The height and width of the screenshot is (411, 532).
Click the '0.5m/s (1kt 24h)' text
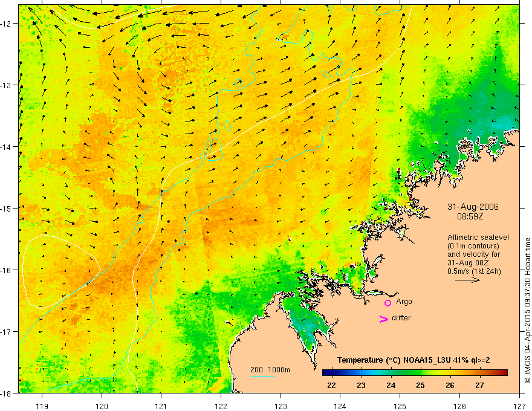point(475,271)
